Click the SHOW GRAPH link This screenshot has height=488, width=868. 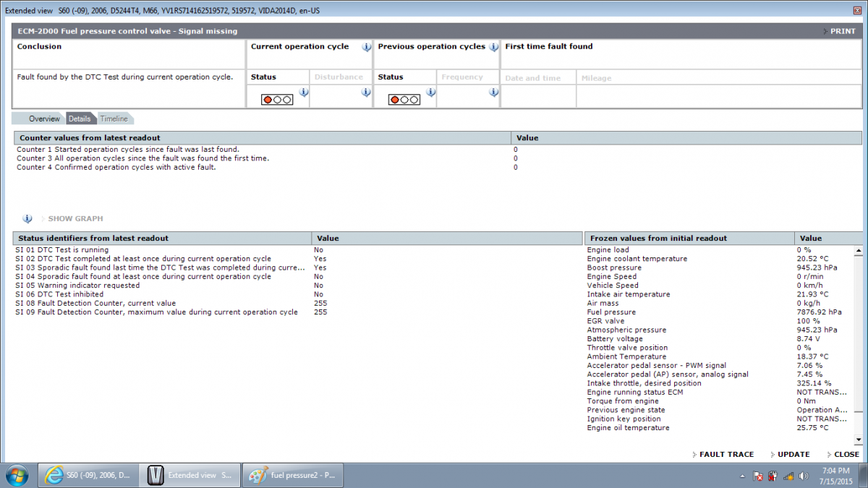tap(75, 218)
